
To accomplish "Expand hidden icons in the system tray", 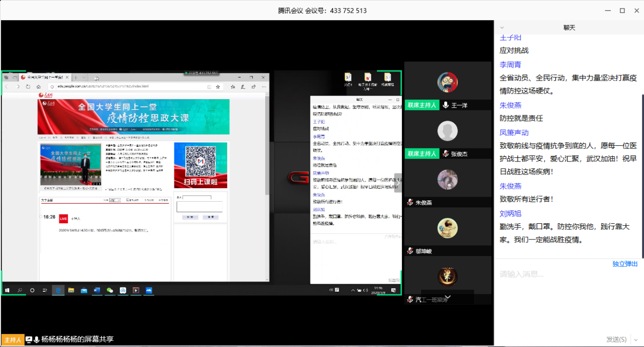I will 352,290.
